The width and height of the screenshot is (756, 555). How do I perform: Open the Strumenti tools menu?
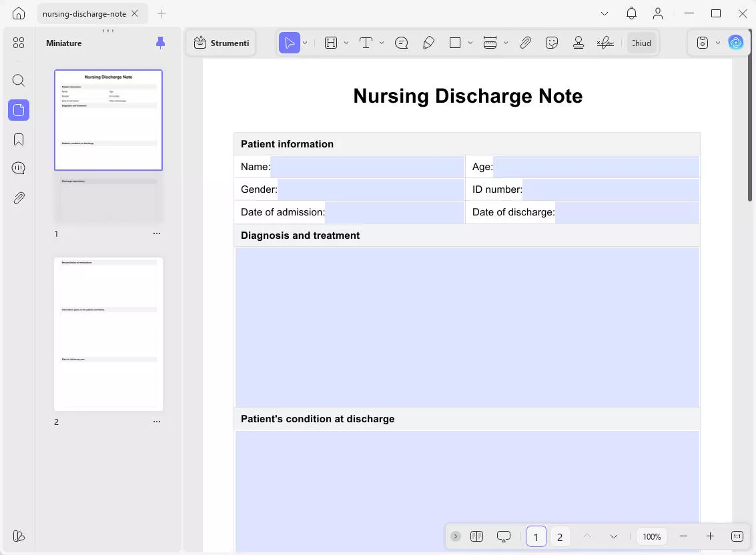point(222,43)
